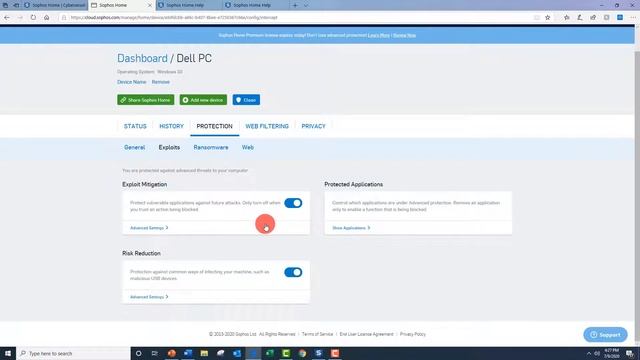Image resolution: width=640 pixels, height=360 pixels.
Task: Click the browser Back arrow
Action: tap(7, 18)
